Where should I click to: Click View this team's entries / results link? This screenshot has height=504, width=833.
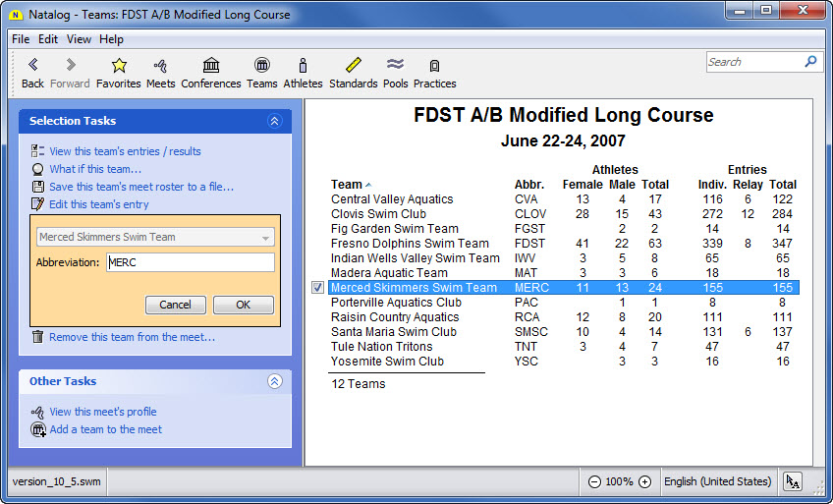click(125, 151)
